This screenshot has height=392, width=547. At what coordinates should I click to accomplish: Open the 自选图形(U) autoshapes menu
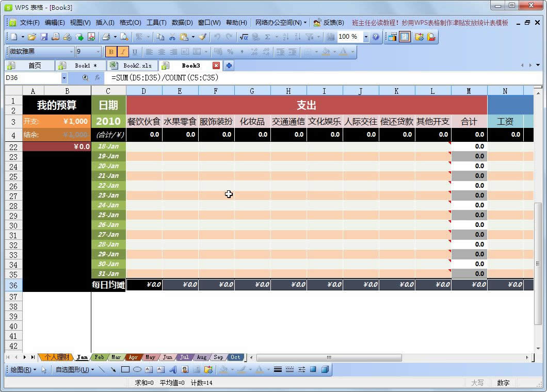[x=75, y=370]
